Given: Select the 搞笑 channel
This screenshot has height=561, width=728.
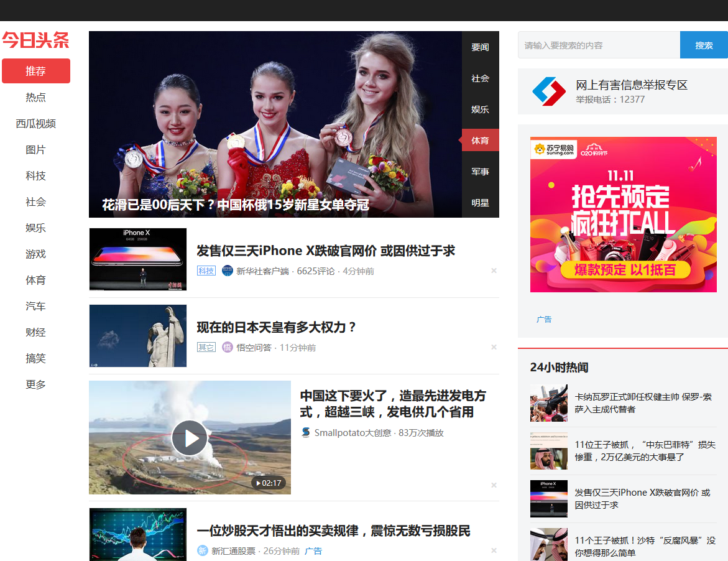Looking at the screenshot, I should (36, 358).
